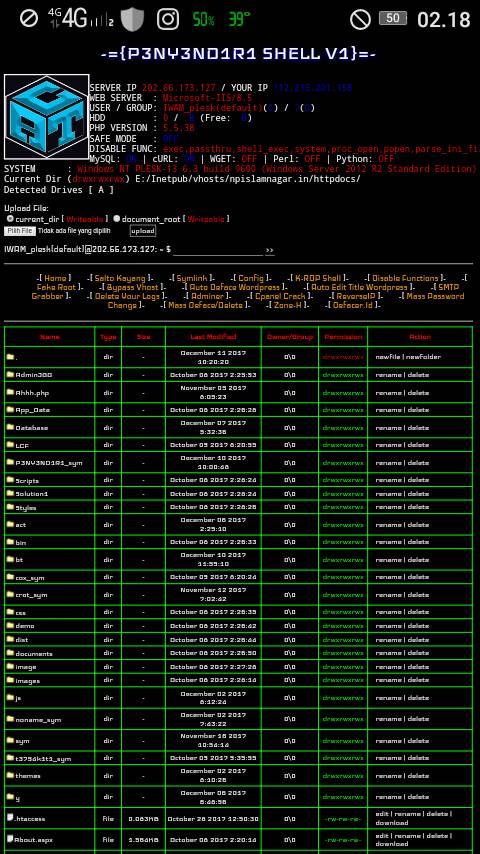Viewport: 480px width, 854px height.
Task: Click the folder icon beside LCF
Action: pos(10,445)
